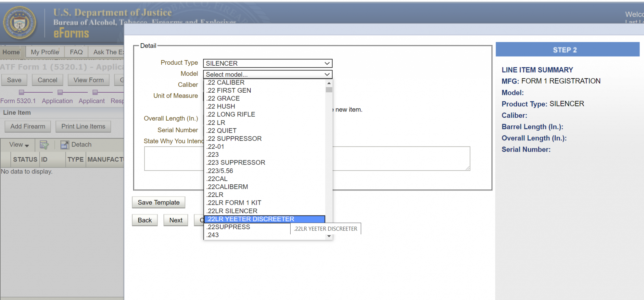644x300 pixels.
Task: Select the .22LR entry
Action: coord(264,195)
